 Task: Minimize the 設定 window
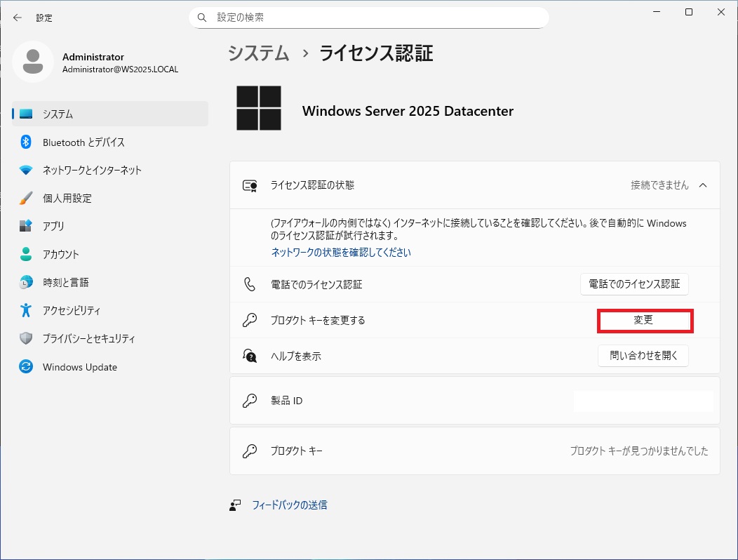pos(657,12)
